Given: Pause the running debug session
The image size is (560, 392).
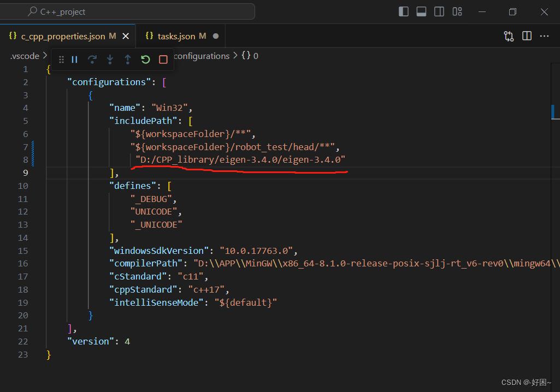Looking at the screenshot, I should point(74,60).
